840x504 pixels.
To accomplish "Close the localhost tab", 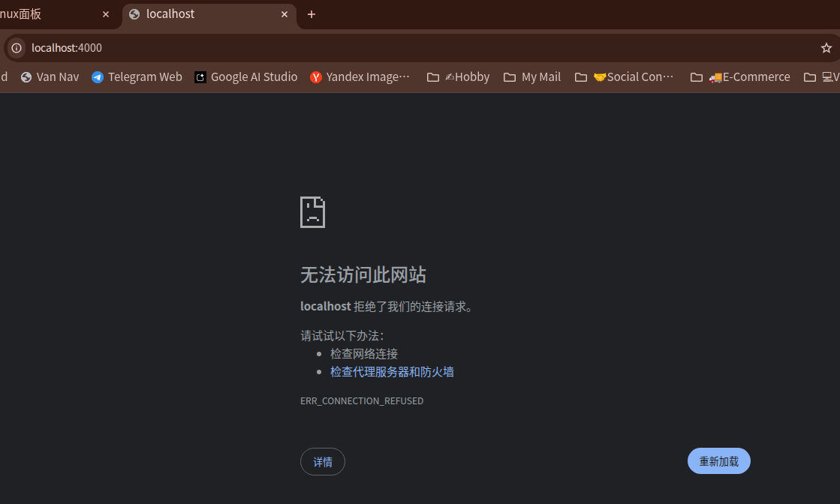I will pos(285,14).
